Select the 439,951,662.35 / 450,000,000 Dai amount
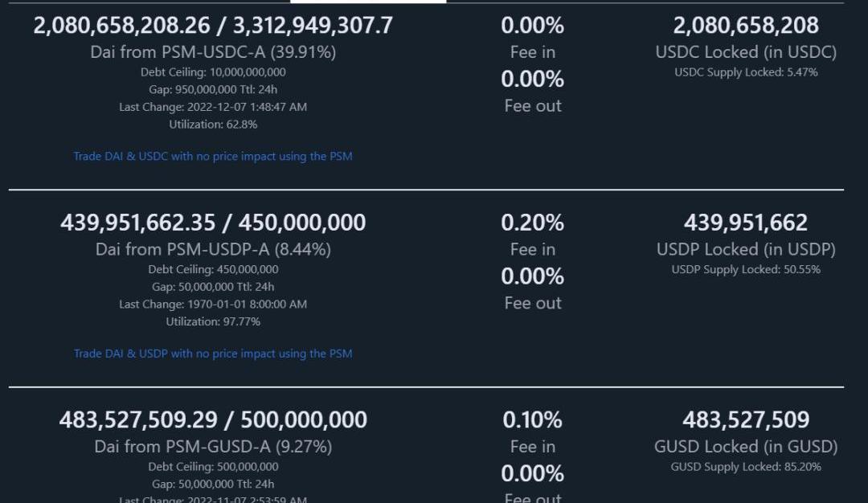The image size is (868, 503). (213, 223)
